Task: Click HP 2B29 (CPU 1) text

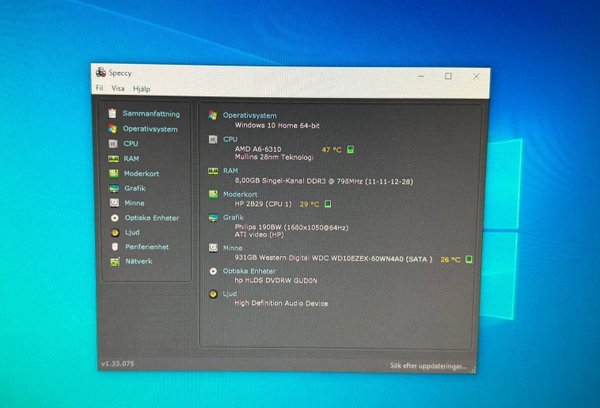Action: pos(263,204)
